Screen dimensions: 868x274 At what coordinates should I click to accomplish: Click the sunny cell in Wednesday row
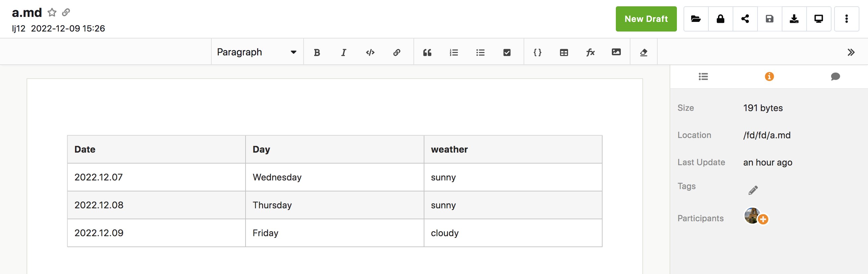tap(513, 177)
